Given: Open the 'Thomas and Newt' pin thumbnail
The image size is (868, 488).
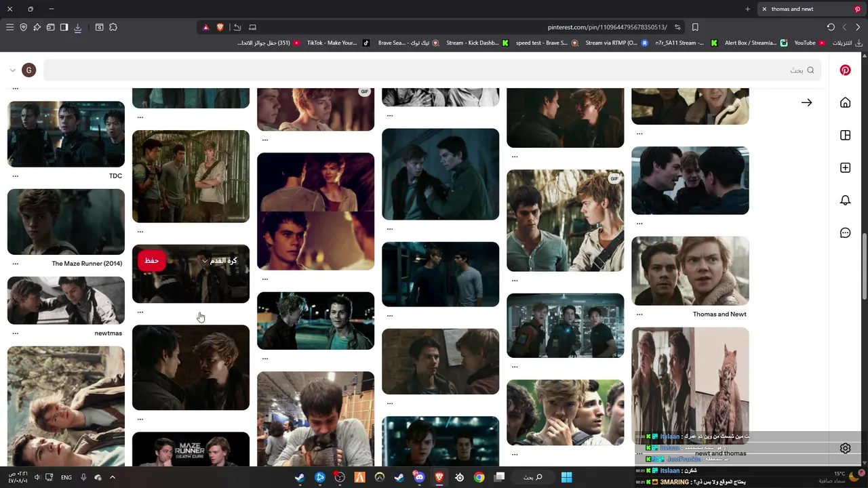Looking at the screenshot, I should [690, 270].
